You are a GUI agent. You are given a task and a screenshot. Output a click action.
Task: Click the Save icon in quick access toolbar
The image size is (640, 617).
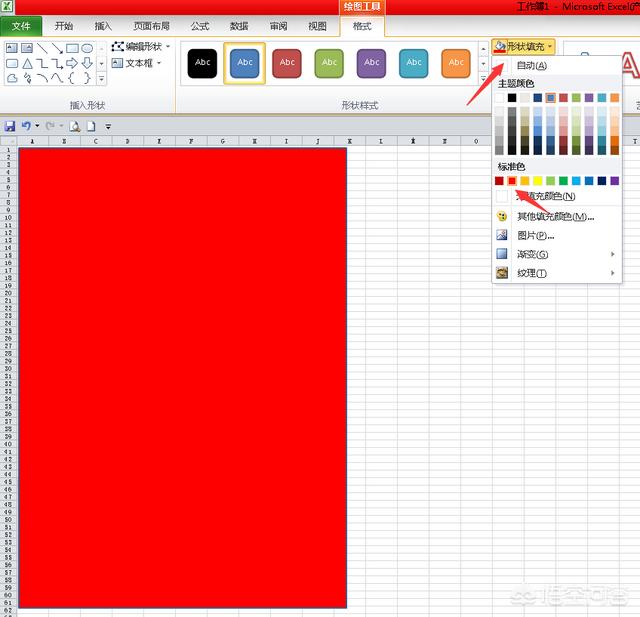10,126
